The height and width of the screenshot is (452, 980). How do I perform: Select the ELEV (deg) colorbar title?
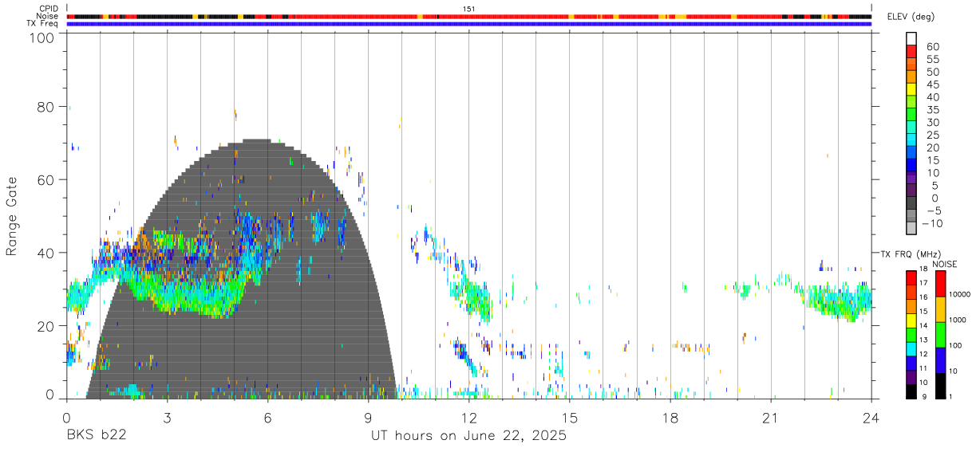(x=910, y=17)
